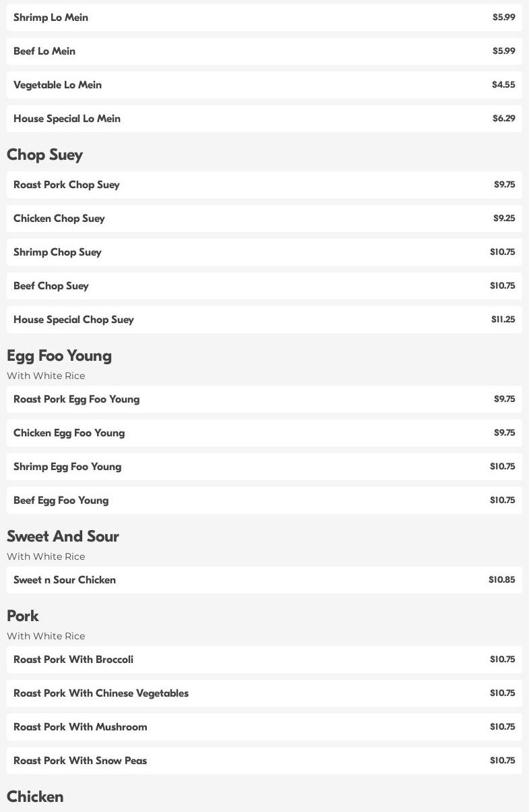The height and width of the screenshot is (812, 529).
Task: Choose Roast Pork With Mushroom
Action: pos(264,727)
